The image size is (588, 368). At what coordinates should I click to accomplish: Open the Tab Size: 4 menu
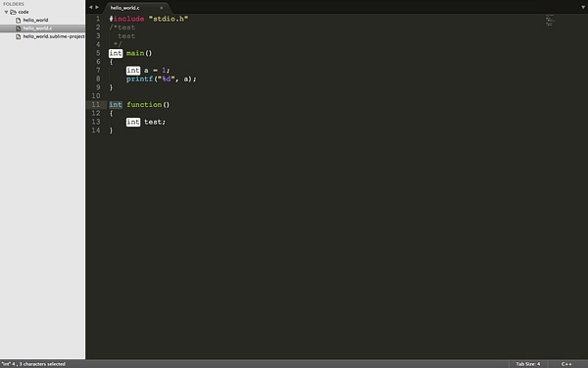click(x=527, y=364)
